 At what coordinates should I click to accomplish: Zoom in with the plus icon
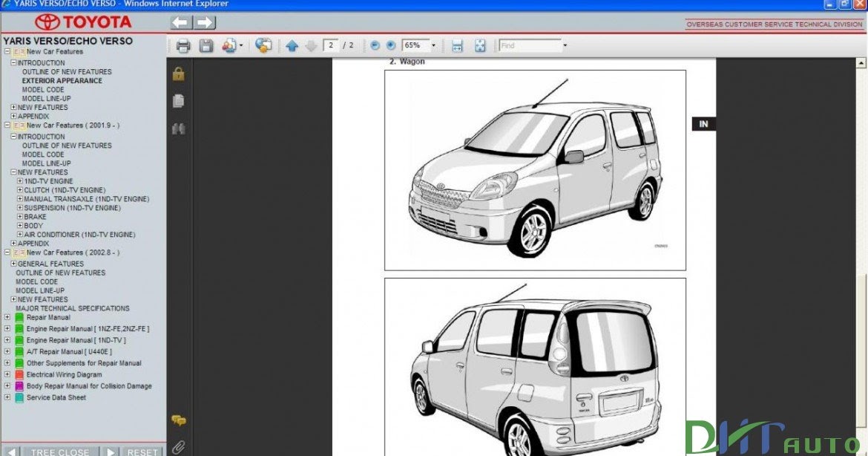pos(391,45)
